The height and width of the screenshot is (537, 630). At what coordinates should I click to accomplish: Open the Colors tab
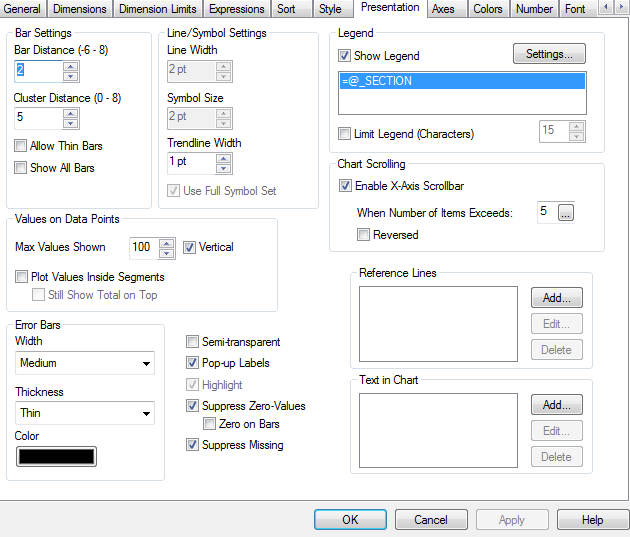488,9
